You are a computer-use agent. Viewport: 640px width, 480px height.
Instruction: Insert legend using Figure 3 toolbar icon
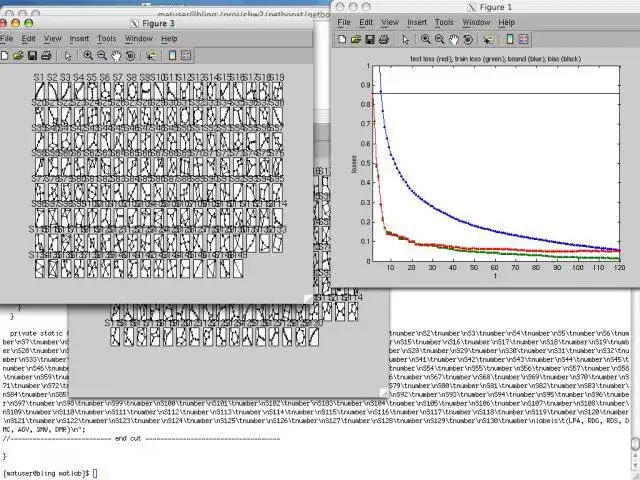click(186, 56)
